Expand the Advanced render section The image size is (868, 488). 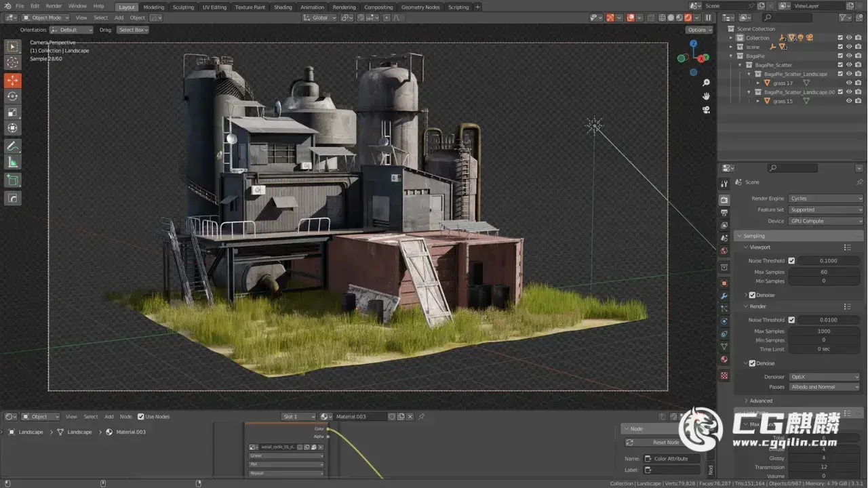tap(760, 401)
